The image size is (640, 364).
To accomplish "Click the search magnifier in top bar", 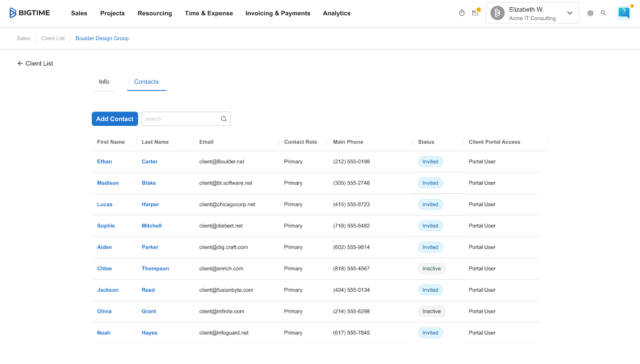I will click(603, 13).
